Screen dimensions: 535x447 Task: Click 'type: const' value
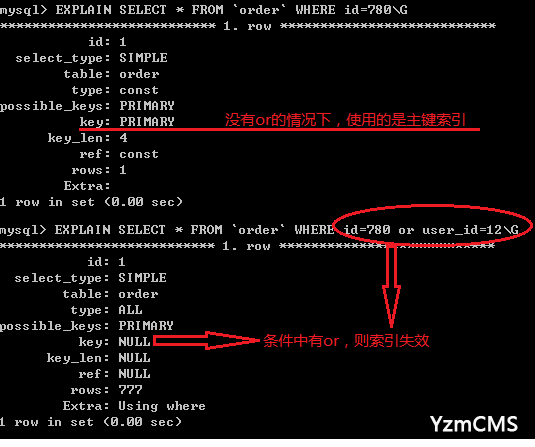(139, 90)
